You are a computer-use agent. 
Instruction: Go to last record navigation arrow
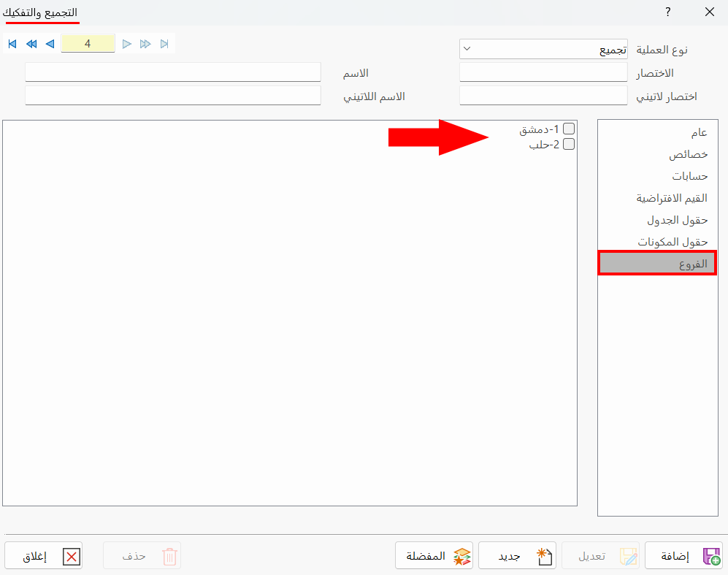(x=164, y=44)
